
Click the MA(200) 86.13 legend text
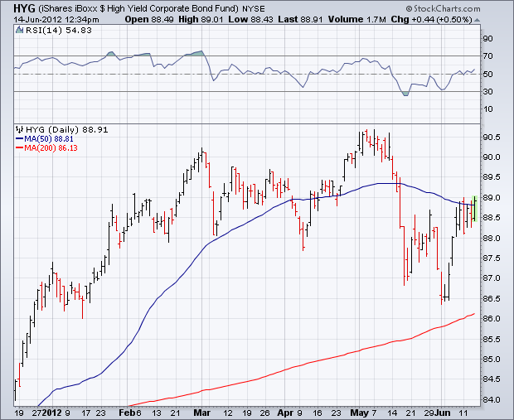pos(51,148)
